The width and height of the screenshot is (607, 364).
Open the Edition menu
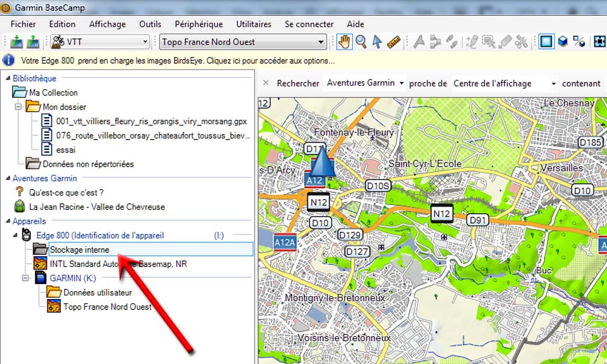point(63,24)
